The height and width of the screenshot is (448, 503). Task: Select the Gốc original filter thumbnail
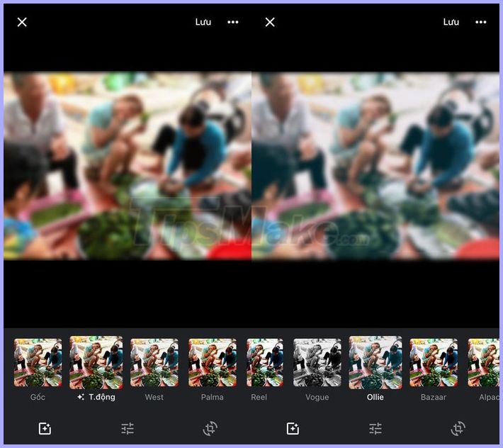coord(38,363)
